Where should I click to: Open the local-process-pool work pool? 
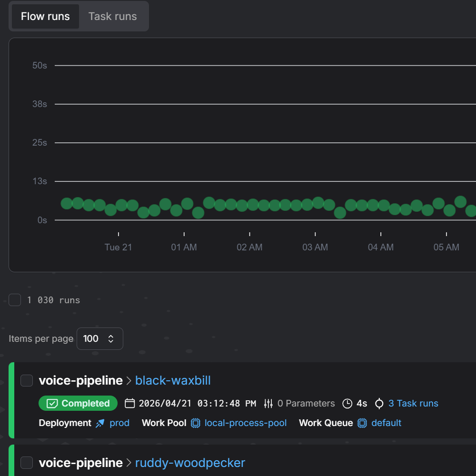246,423
